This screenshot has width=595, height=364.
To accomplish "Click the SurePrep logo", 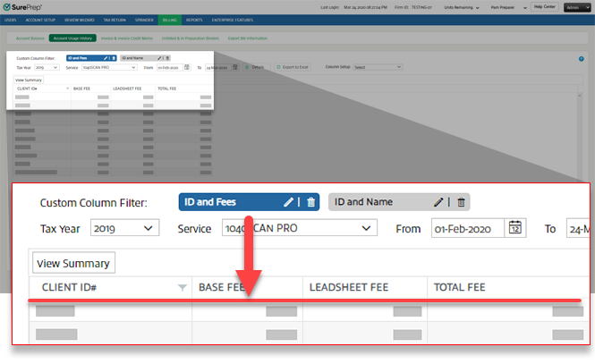I will (x=22, y=7).
